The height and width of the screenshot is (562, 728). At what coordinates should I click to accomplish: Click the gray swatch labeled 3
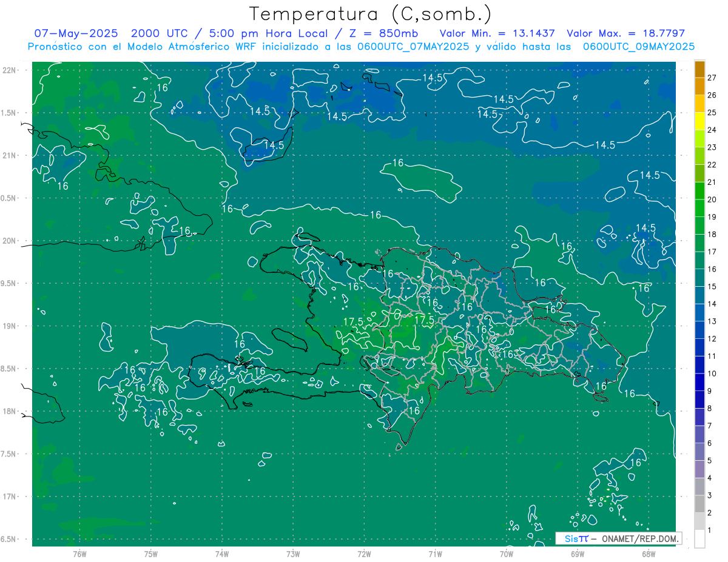[699, 487]
